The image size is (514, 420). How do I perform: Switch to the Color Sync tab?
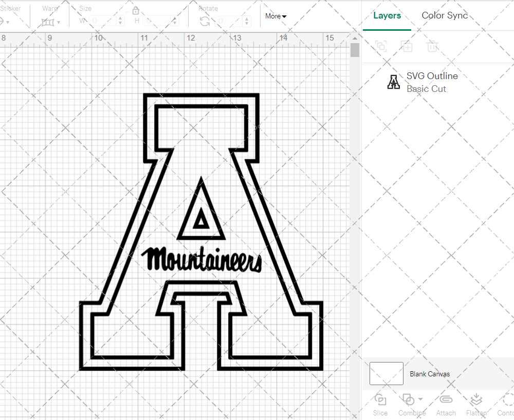click(x=444, y=15)
